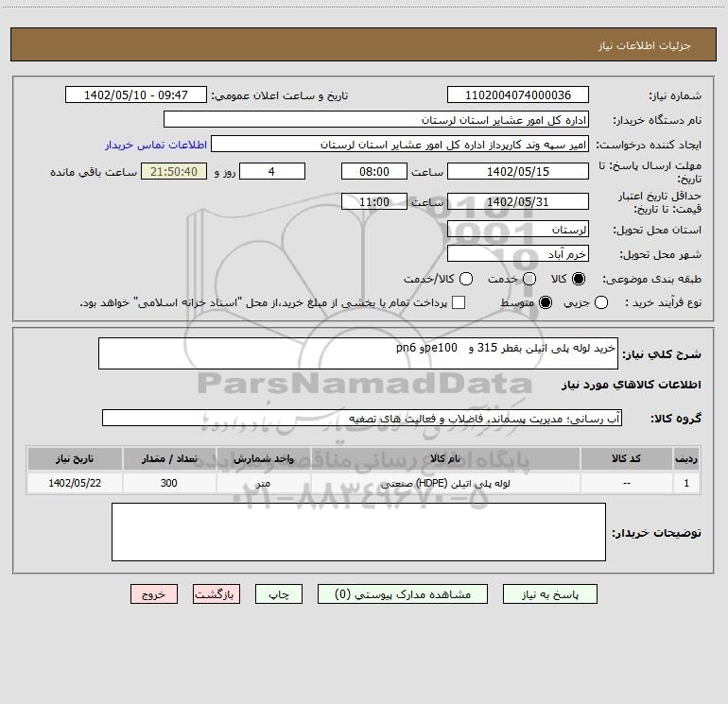Click price validity time 11:00

374,201
